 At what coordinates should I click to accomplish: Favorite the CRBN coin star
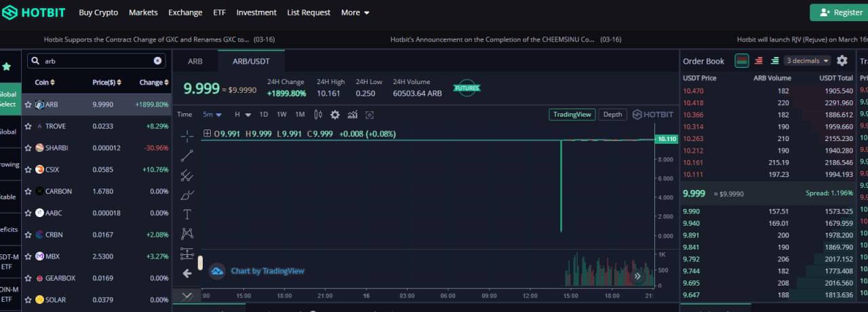pyautogui.click(x=28, y=235)
